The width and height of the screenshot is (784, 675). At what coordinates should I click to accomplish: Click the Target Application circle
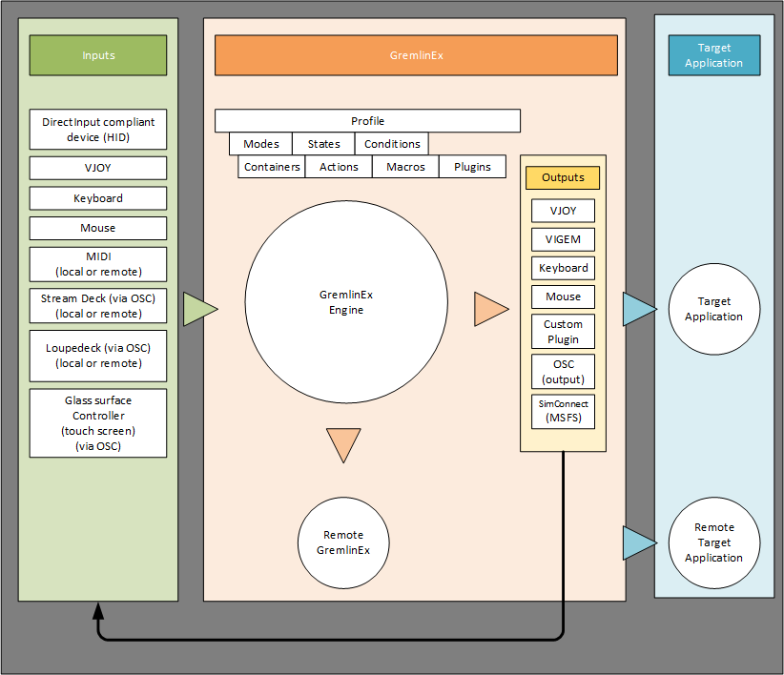(x=714, y=309)
